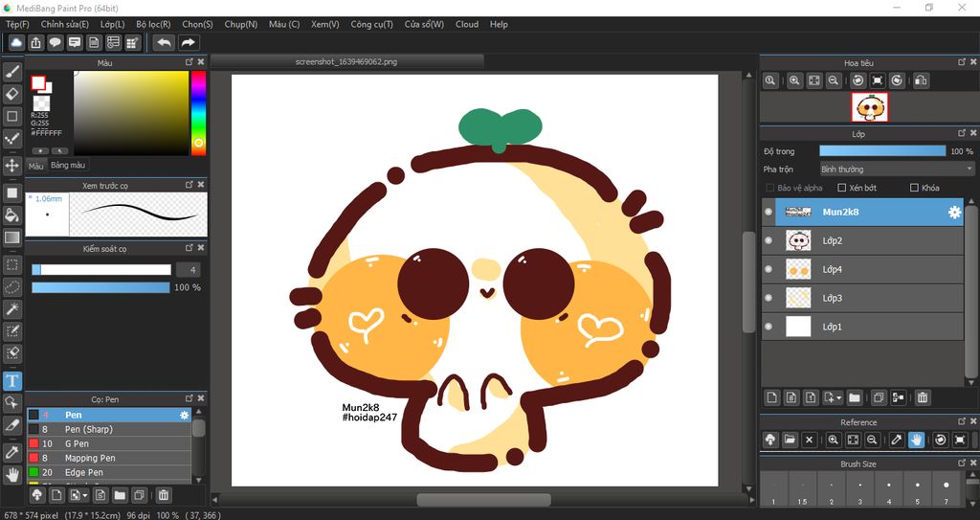The height and width of the screenshot is (520, 980).
Task: Delete brush with trash icon in brush panel
Action: point(163,495)
